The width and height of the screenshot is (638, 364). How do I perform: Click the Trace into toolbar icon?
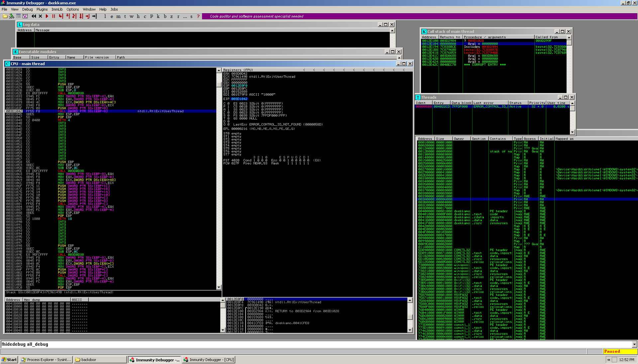pyautogui.click(x=74, y=16)
